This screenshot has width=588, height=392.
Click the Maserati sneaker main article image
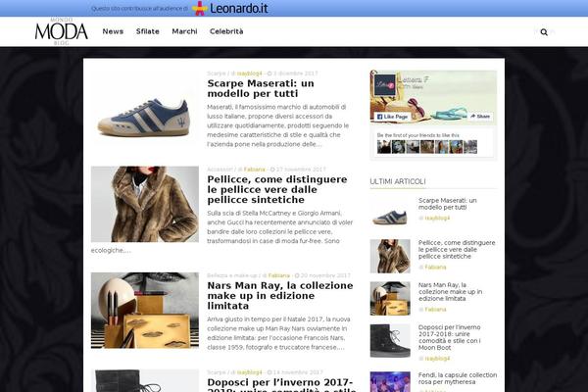(x=145, y=109)
